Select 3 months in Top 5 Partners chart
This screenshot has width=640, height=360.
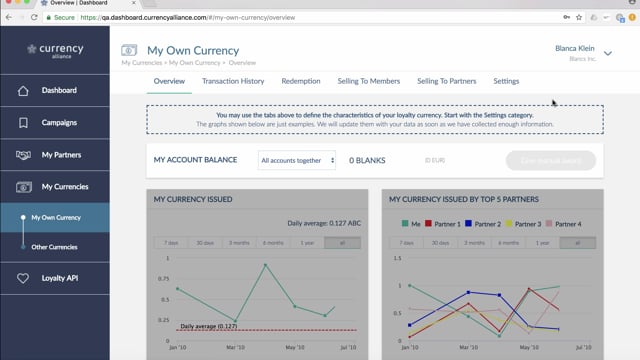point(474,243)
